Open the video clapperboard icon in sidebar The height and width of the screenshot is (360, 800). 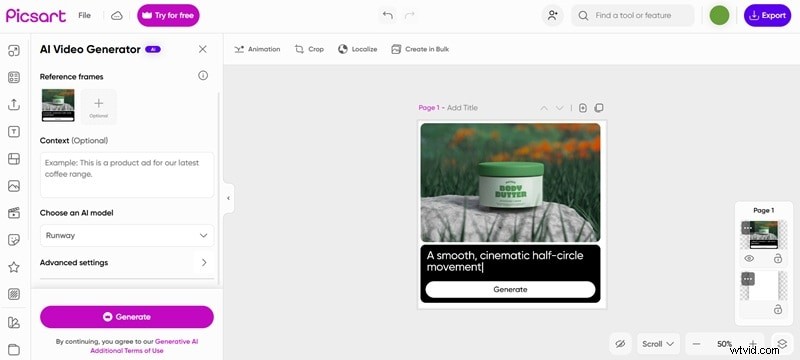[14, 213]
